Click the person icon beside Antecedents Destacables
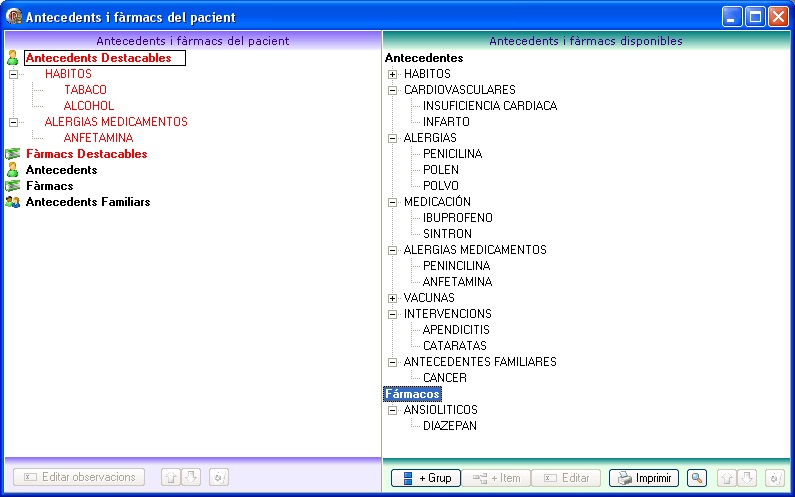Viewport: 795px width, 497px height. point(13,58)
